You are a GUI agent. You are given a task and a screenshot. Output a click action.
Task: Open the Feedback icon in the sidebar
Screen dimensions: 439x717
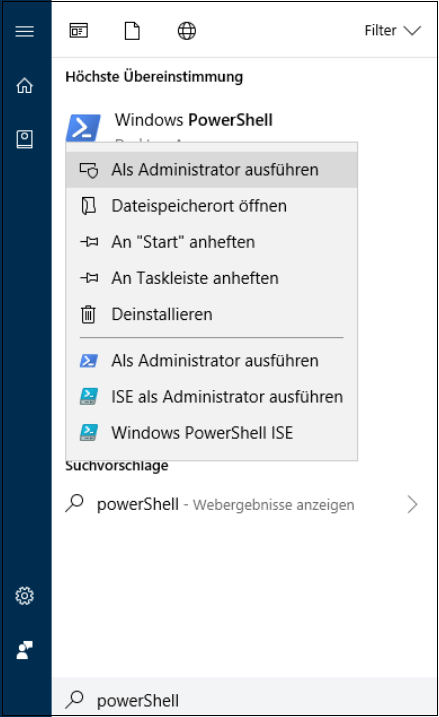coord(25,650)
